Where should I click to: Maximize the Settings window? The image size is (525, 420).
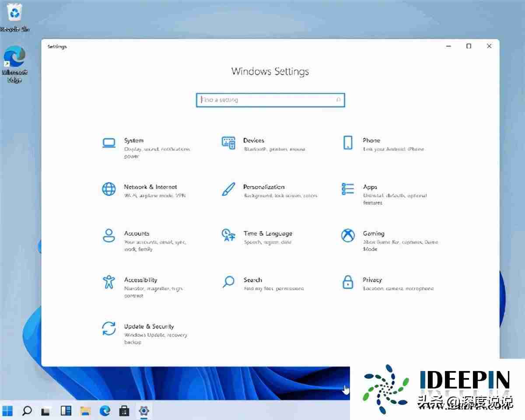pos(469,46)
